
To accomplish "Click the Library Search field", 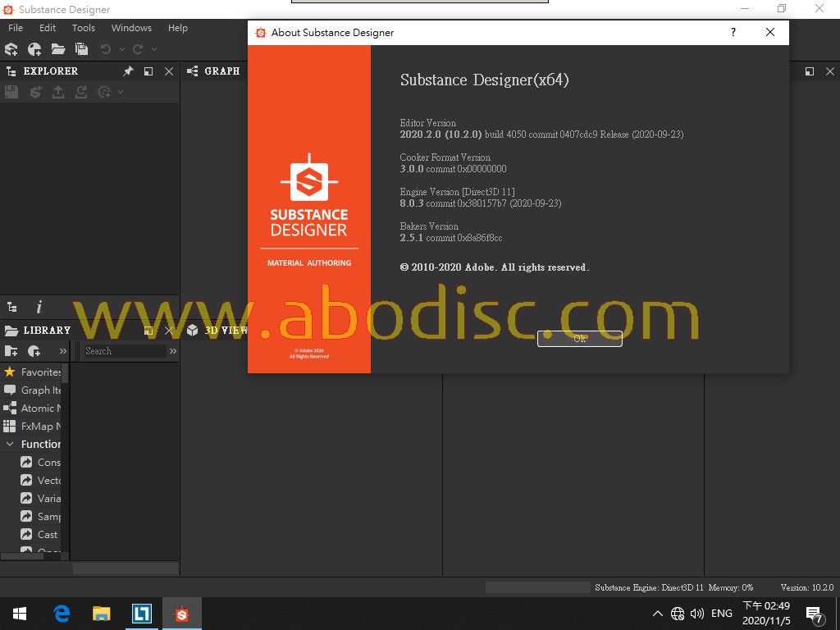I will pyautogui.click(x=125, y=351).
